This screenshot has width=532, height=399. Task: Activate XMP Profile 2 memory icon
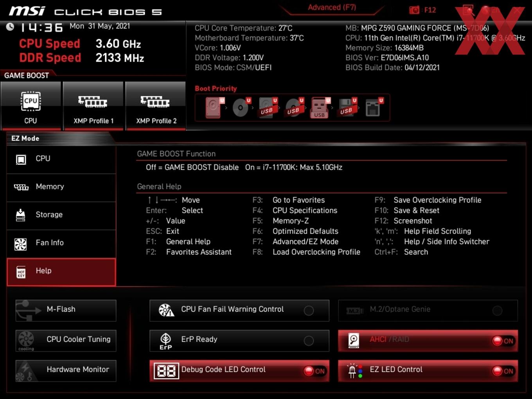pyautogui.click(x=156, y=106)
